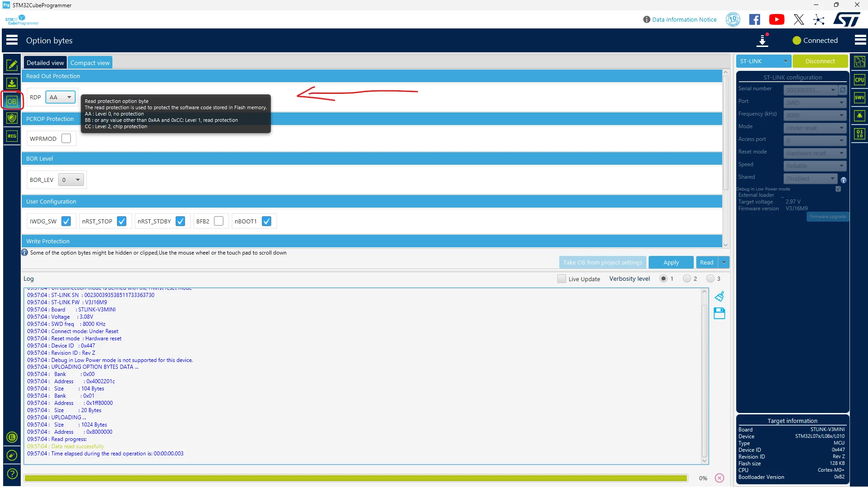
Task: Open the ST YouTube channel icon
Action: (x=776, y=19)
